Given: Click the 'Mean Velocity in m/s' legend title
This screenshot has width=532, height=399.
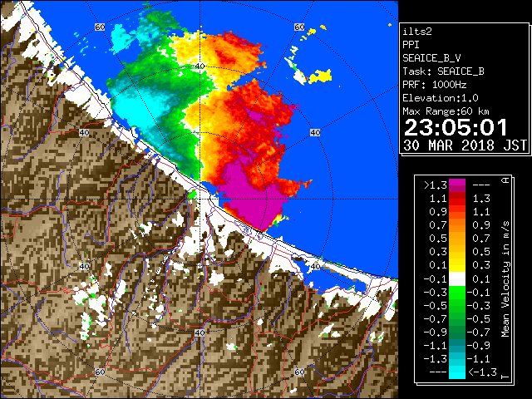Looking at the screenshot, I should (x=505, y=279).
